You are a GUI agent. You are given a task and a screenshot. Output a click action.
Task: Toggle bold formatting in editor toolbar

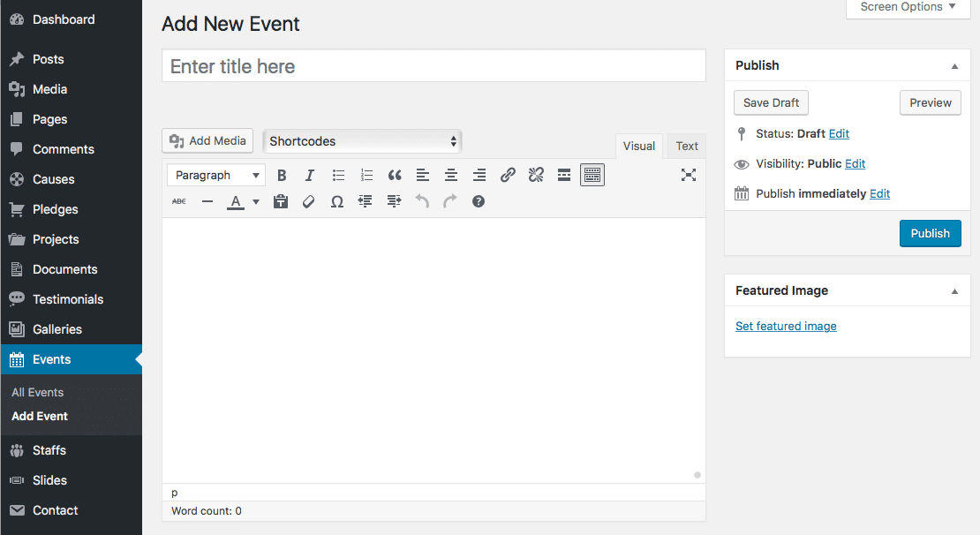[x=282, y=176]
